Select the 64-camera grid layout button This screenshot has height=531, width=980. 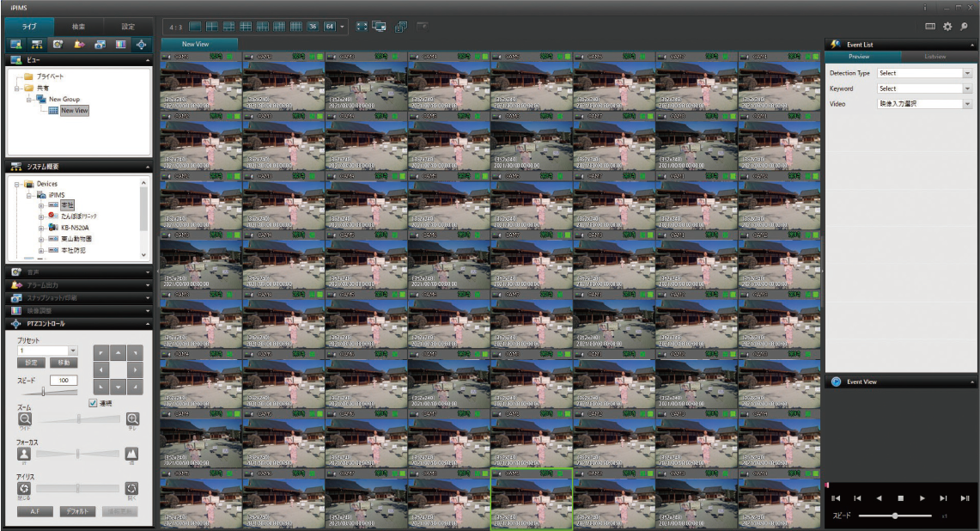(x=328, y=27)
